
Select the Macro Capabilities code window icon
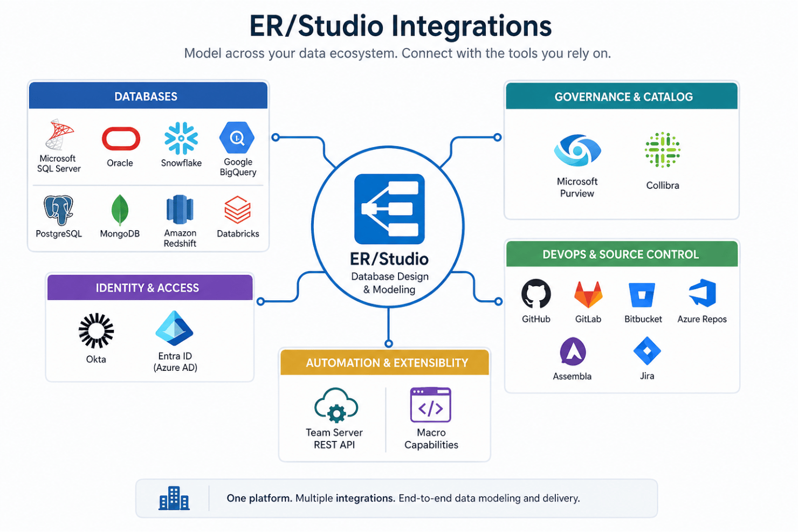pyautogui.click(x=430, y=405)
